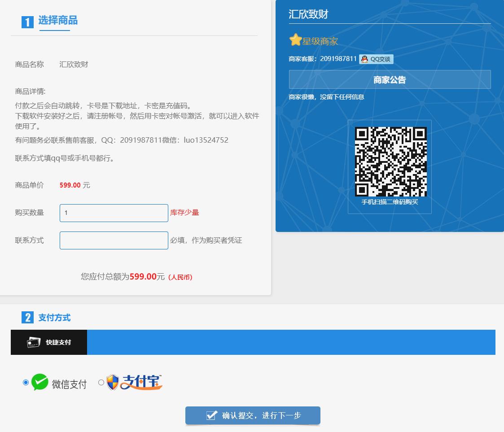Click customer service number 2091987811 in blue panel
This screenshot has width=504, height=432.
pyautogui.click(x=338, y=59)
